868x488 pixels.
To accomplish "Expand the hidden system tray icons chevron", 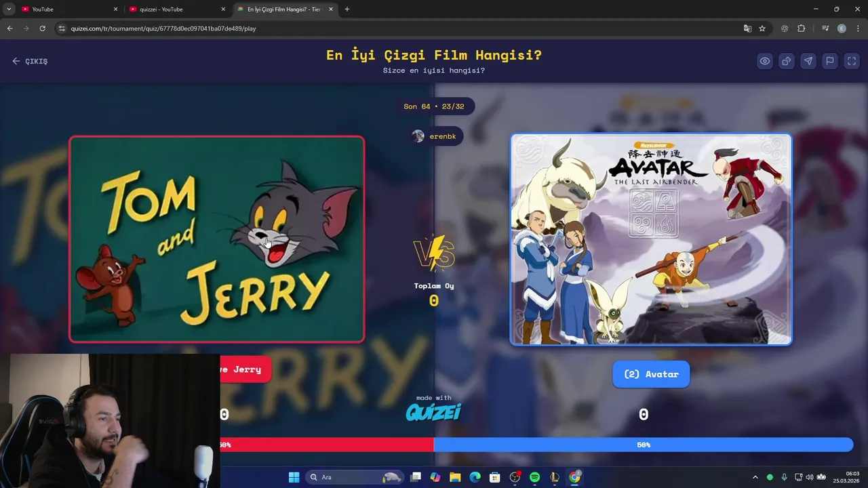I will coord(755,477).
